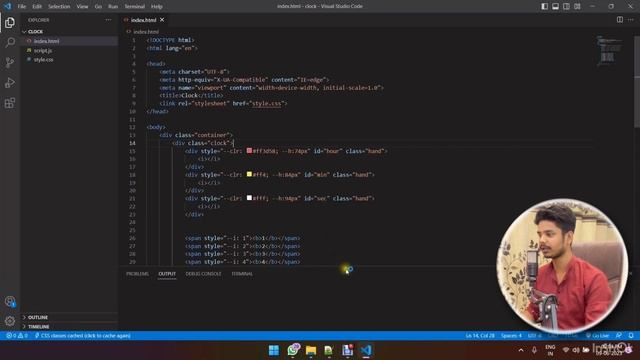Split the editor to the right
The height and width of the screenshot is (360, 640).
coord(620,20)
